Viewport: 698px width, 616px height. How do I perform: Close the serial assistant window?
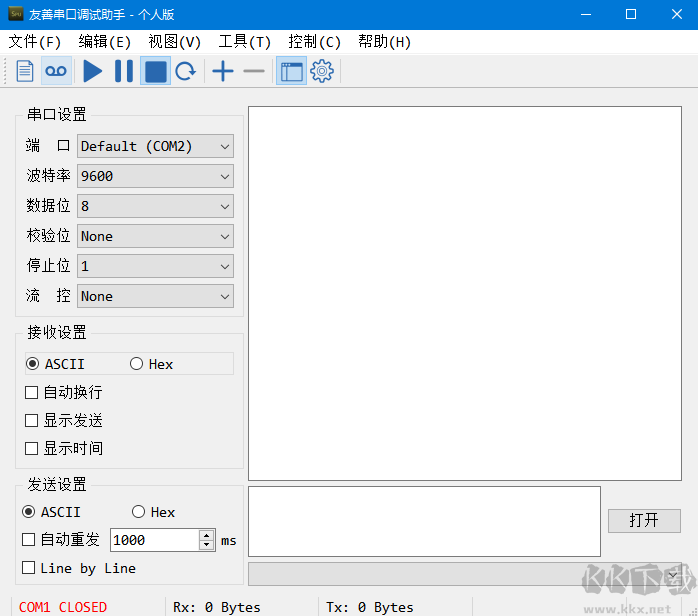click(677, 14)
